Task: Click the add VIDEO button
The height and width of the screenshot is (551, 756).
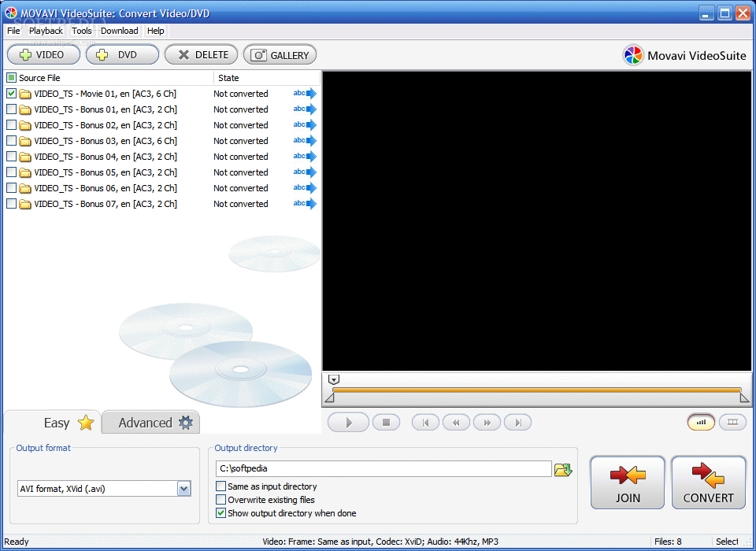Action: pos(43,54)
